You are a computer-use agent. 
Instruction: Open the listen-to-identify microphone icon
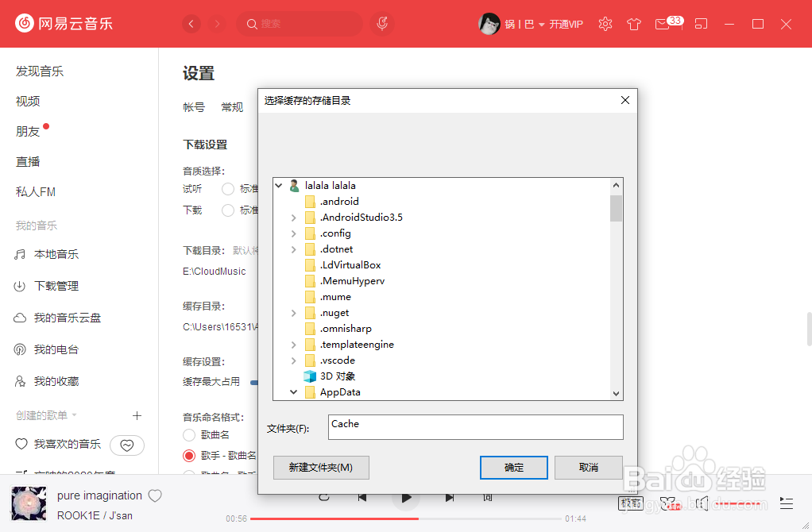[382, 24]
